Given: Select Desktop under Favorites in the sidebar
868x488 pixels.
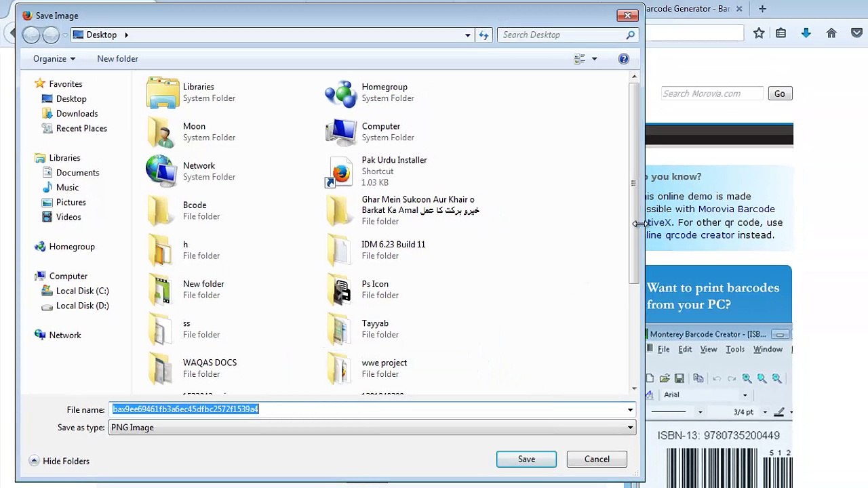Looking at the screenshot, I should tap(64, 99).
